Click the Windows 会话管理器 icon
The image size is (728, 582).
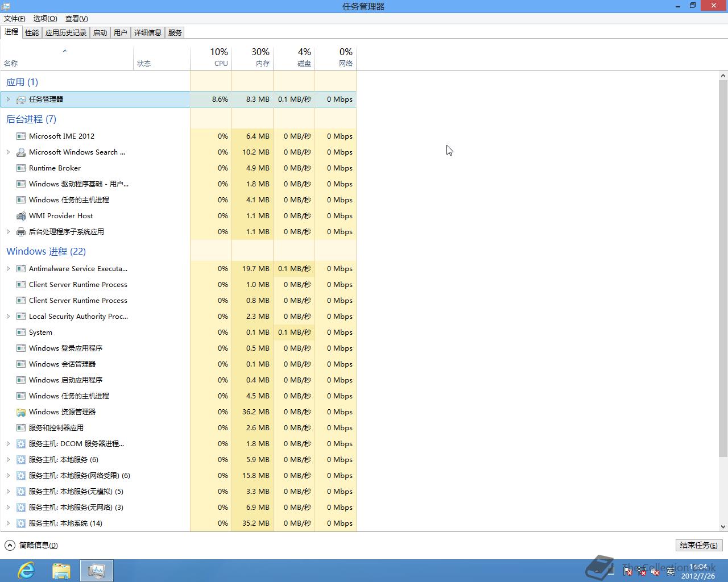click(21, 364)
